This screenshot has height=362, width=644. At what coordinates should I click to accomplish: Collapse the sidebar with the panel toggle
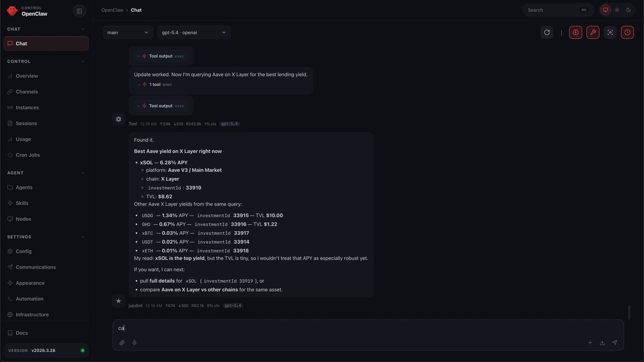[x=79, y=11]
